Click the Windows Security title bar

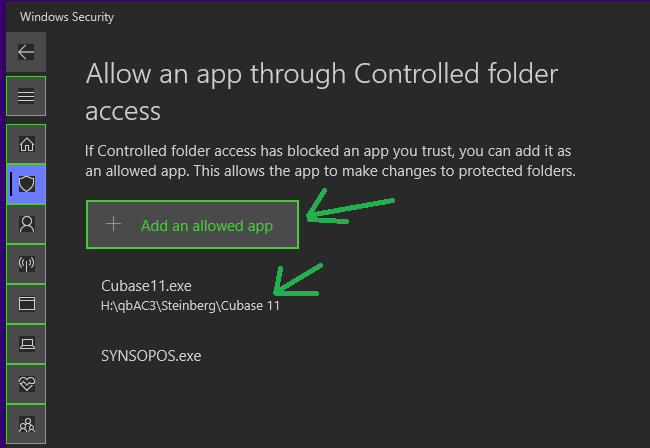pyautogui.click(x=66, y=17)
